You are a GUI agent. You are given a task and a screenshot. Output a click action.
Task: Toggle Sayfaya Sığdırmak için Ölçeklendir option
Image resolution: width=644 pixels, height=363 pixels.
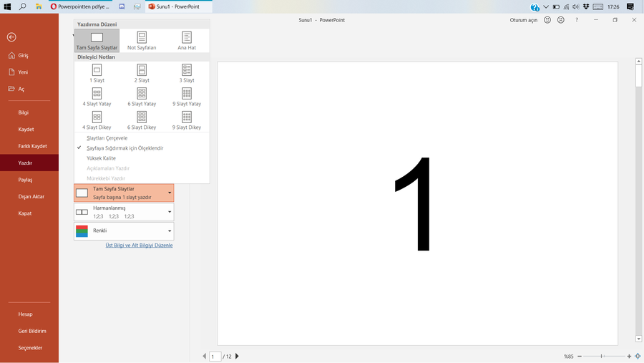click(x=125, y=148)
